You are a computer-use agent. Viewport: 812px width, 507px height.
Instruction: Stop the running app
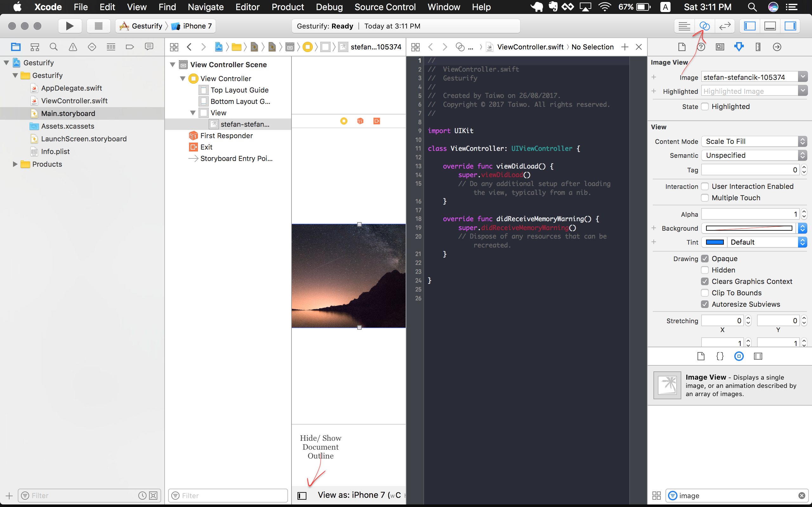[98, 26]
